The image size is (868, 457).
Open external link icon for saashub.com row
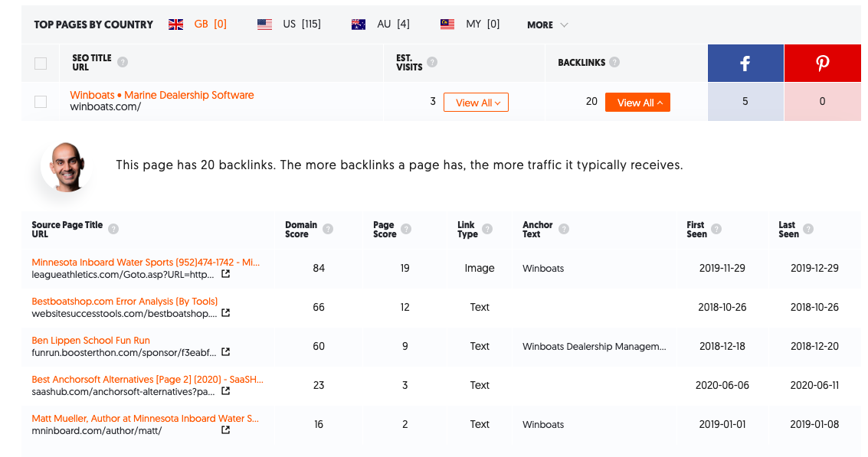[x=226, y=390]
